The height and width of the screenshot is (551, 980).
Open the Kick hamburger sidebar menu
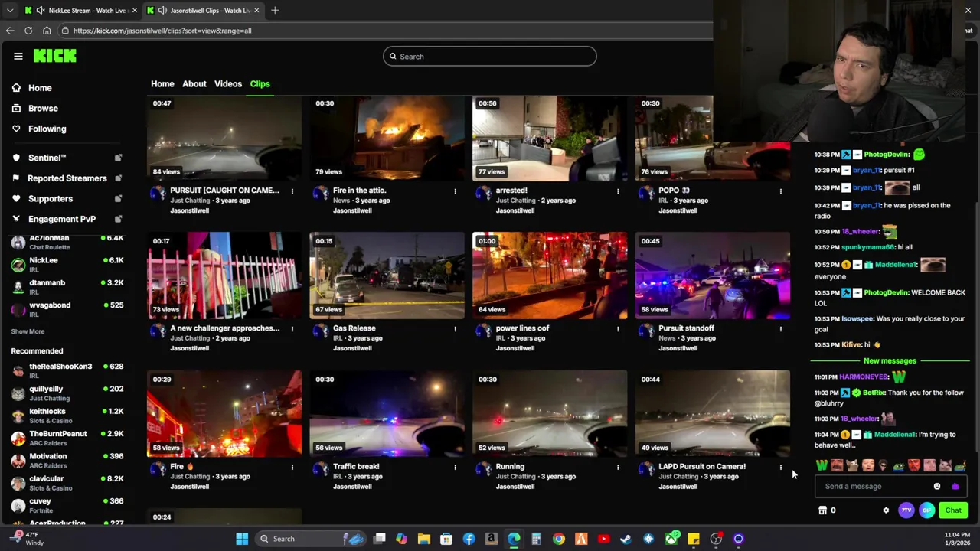[x=18, y=56]
